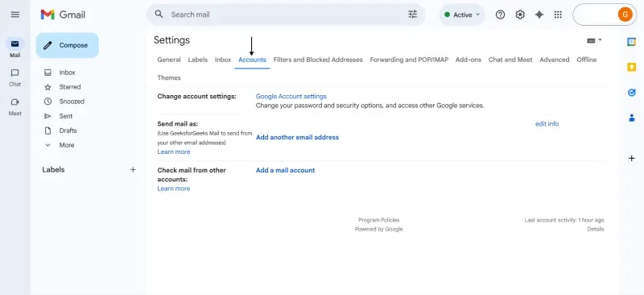Focus the Search mail field

click(286, 15)
